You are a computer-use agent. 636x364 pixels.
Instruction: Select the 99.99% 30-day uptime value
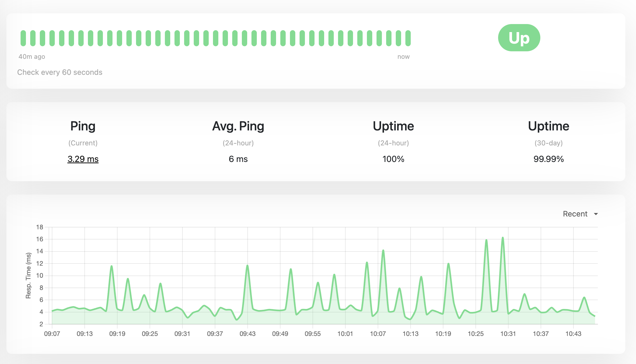[x=548, y=159]
